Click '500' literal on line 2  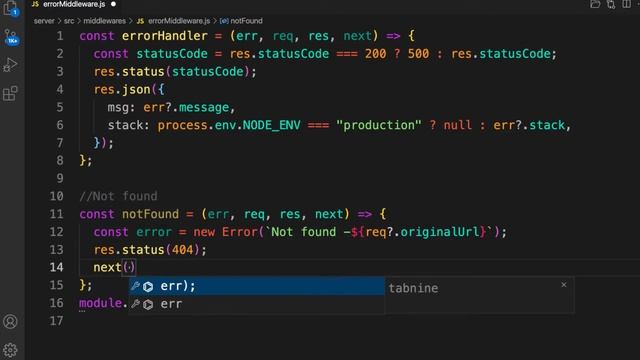tap(418, 54)
